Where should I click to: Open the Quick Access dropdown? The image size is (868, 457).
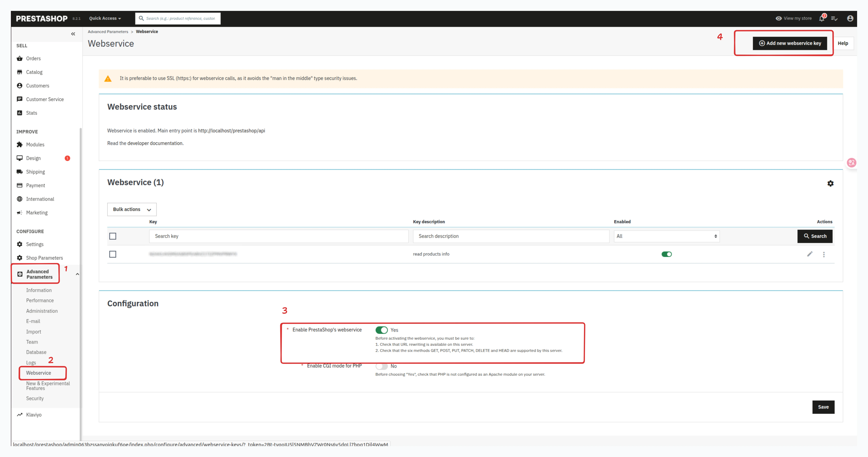tap(105, 19)
